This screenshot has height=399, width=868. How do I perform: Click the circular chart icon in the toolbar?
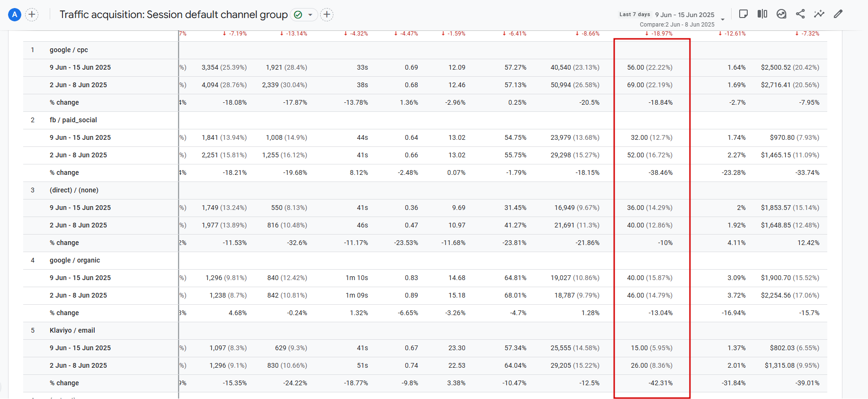coord(781,14)
